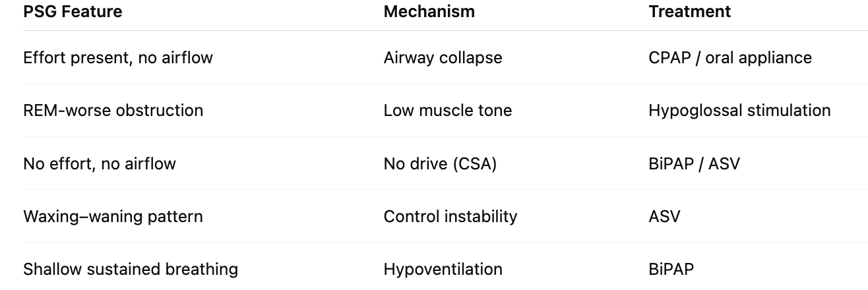868x290 pixels.
Task: Click the "CPAP / oral appliance" treatment cell
Action: [x=730, y=57]
